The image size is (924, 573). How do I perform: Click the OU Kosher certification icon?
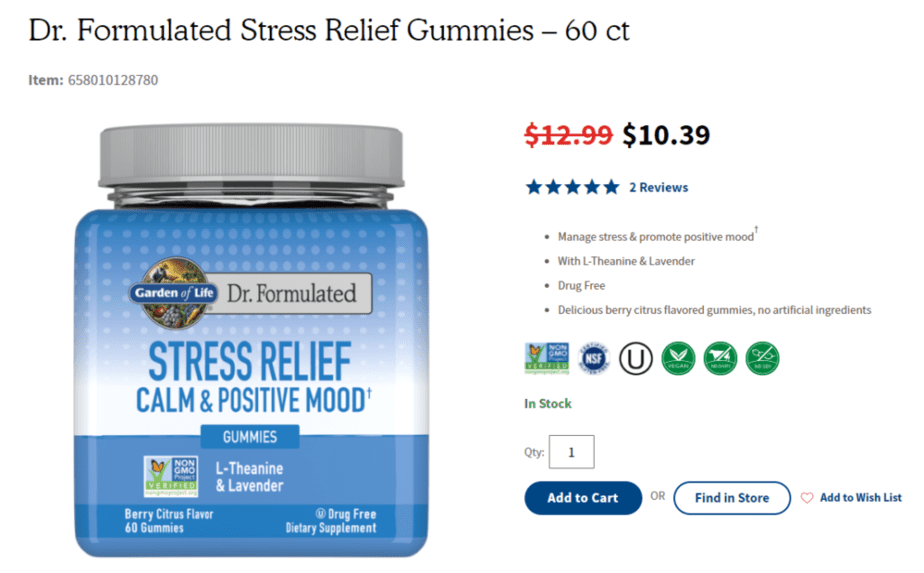(636, 358)
